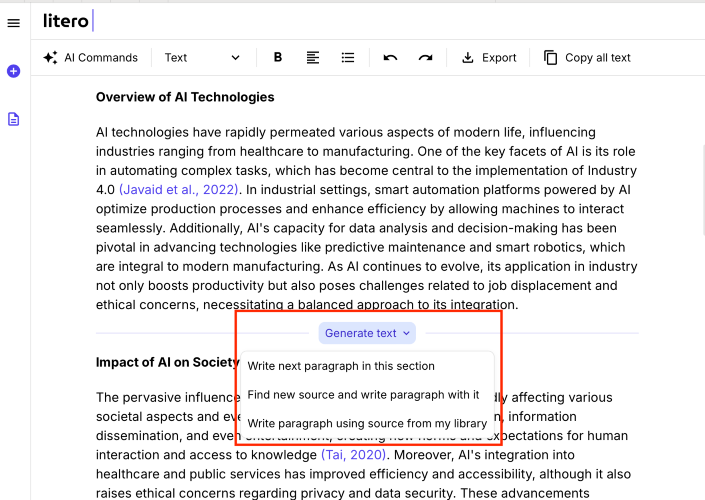The height and width of the screenshot is (500, 705).
Task: Toggle bold formatting
Action: [278, 58]
